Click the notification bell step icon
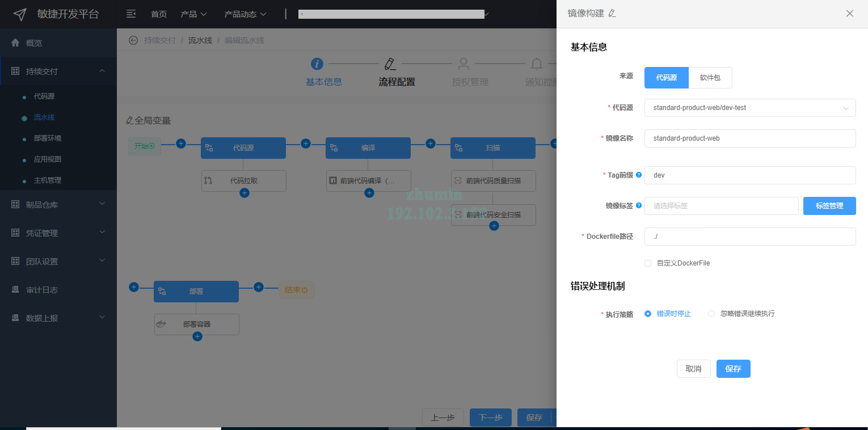 (x=537, y=64)
